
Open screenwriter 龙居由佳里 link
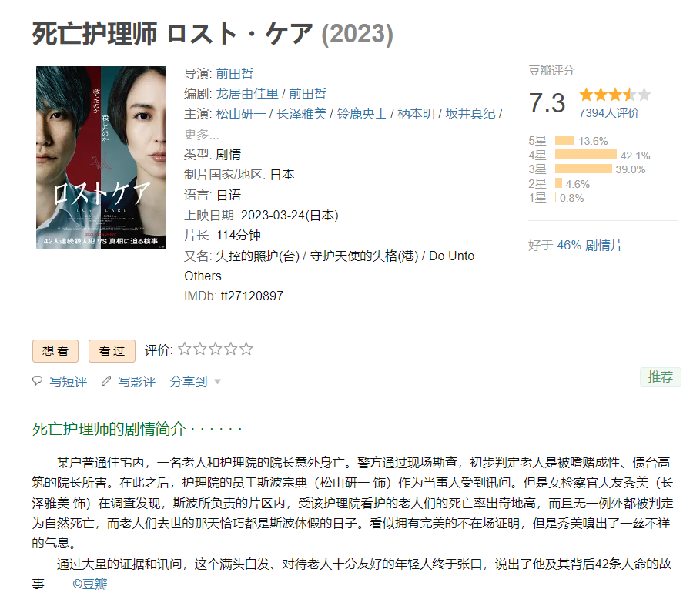pyautogui.click(x=247, y=94)
